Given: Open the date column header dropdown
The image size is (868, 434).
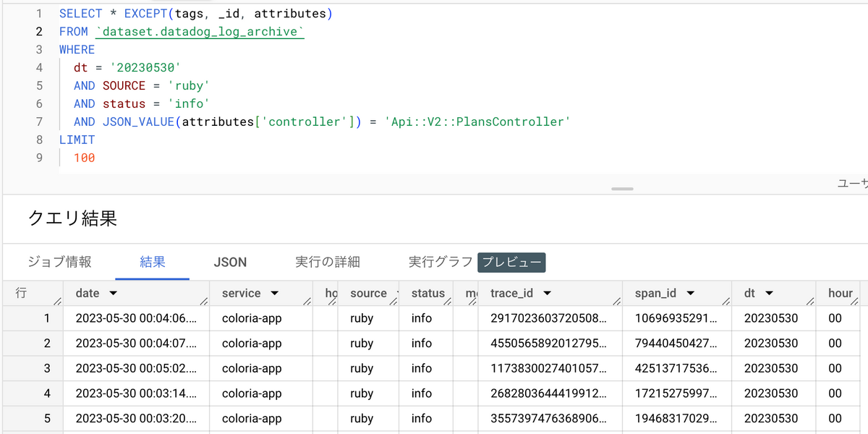Looking at the screenshot, I should 115,293.
